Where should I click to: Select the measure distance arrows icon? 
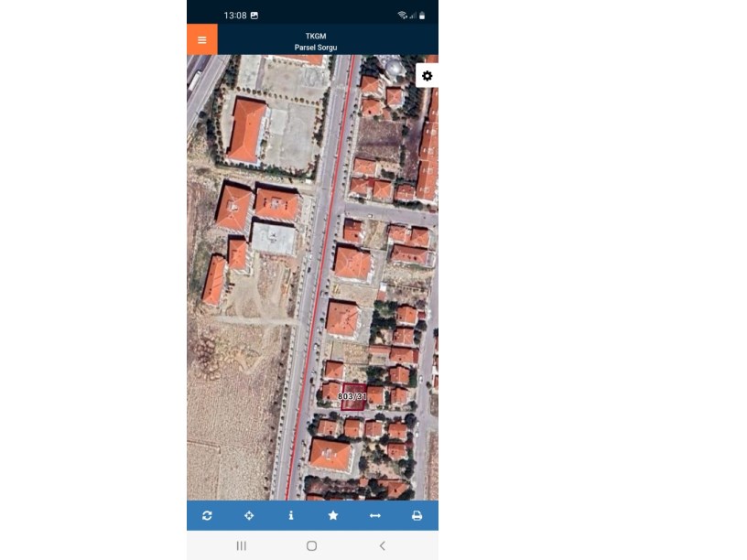374,516
